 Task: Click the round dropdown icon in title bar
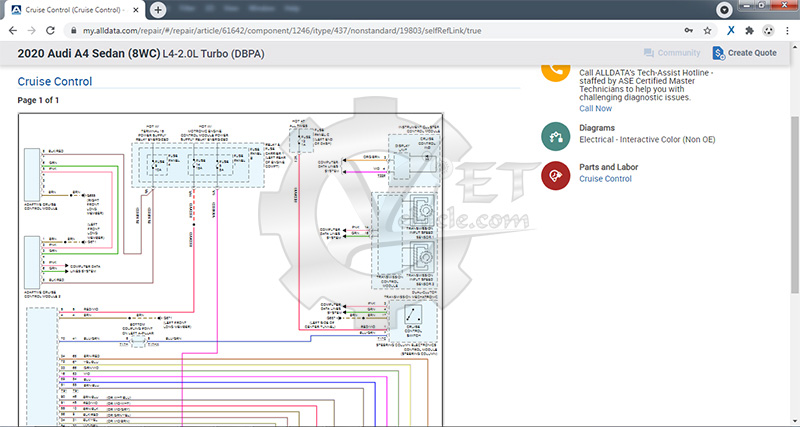pyautogui.click(x=724, y=9)
